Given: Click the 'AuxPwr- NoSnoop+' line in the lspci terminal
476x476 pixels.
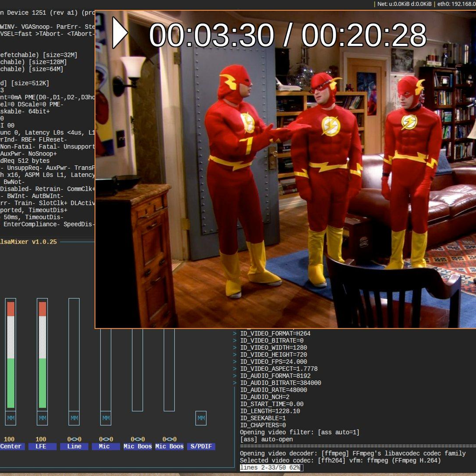Looking at the screenshot, I should click(28, 154).
